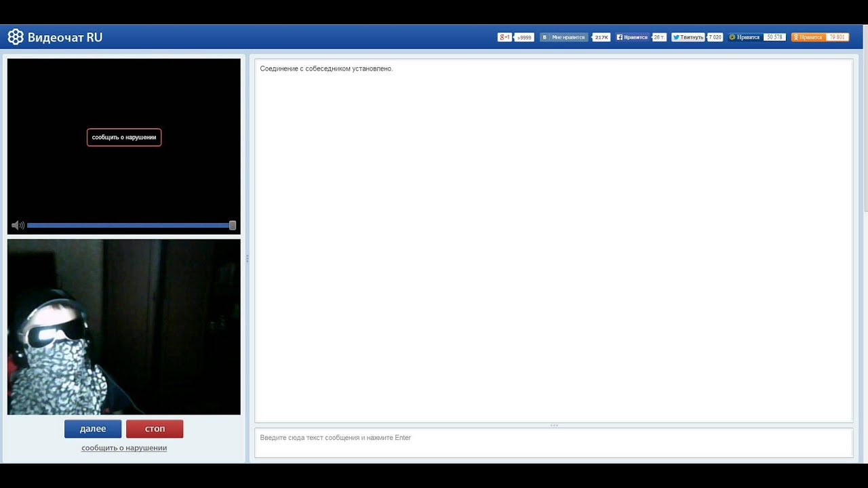Click the blue 'далее' button
The image size is (868, 488).
coord(93,429)
